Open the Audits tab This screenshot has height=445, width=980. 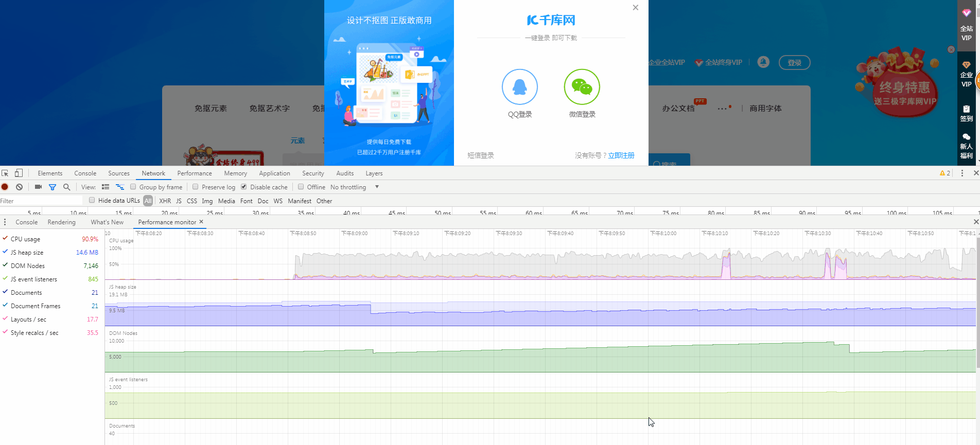coord(345,173)
